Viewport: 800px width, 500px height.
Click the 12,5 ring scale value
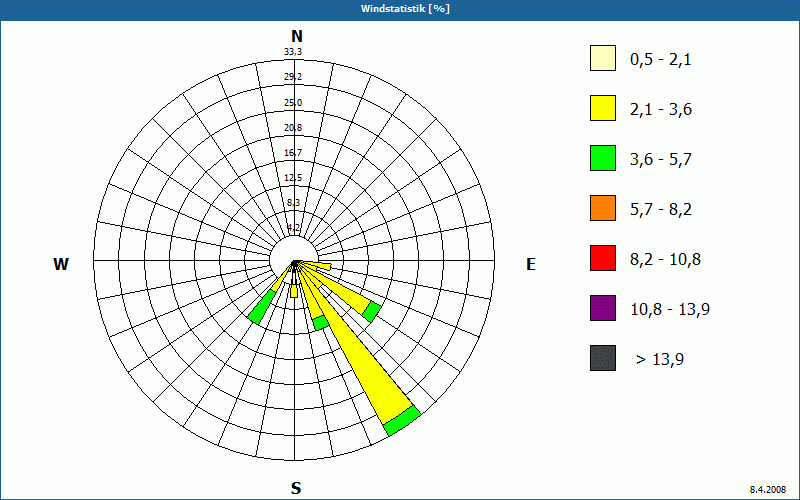293,178
